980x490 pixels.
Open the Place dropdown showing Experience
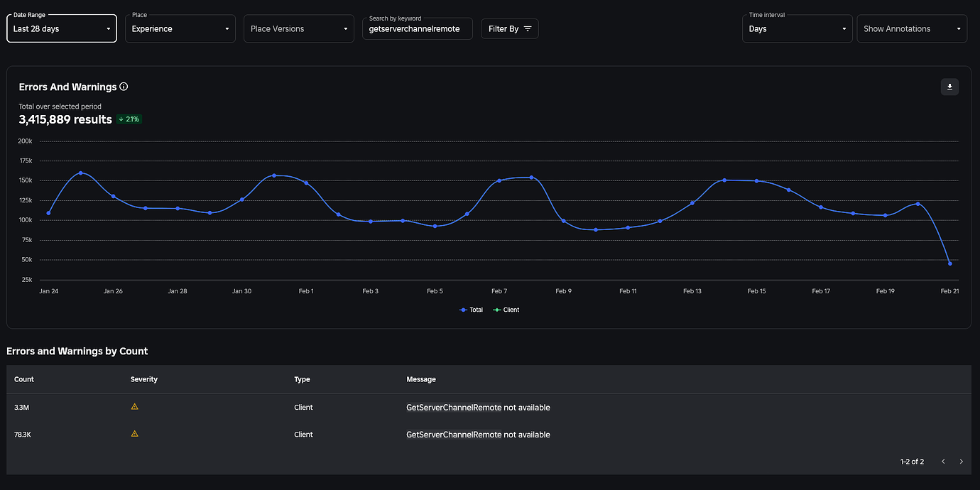(x=180, y=28)
